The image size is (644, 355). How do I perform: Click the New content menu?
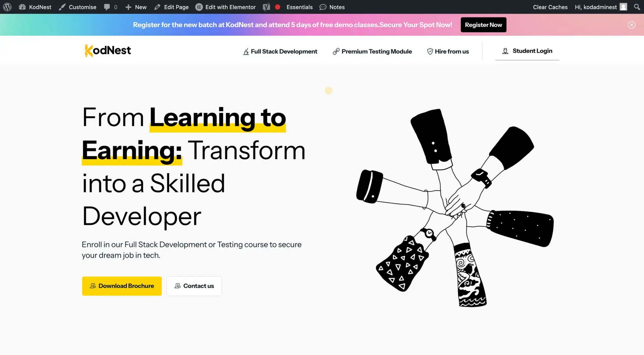(x=136, y=7)
